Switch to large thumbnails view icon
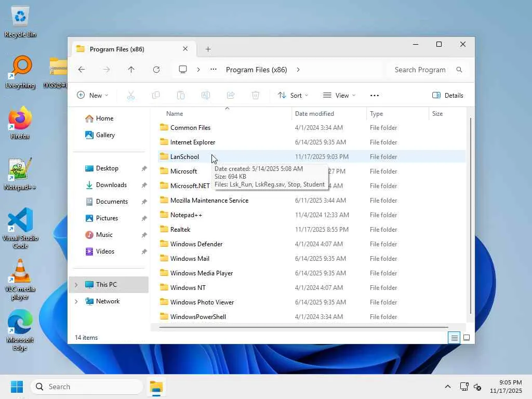Image resolution: width=532 pixels, height=399 pixels. tap(467, 338)
